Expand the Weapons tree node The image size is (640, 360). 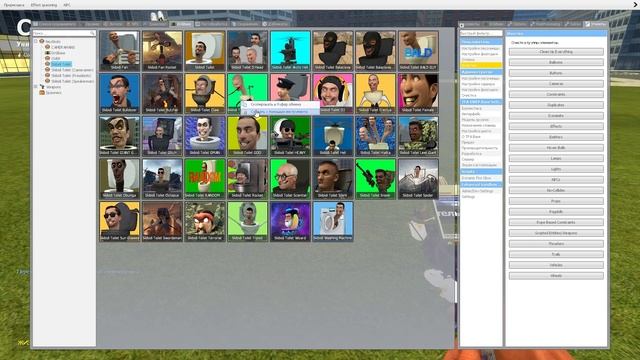(x=36, y=87)
